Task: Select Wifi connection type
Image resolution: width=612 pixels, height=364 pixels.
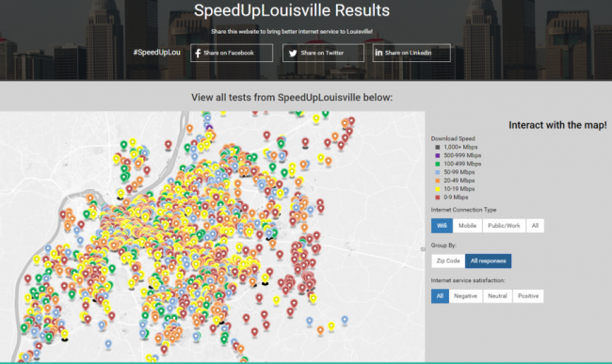Action: pos(442,226)
